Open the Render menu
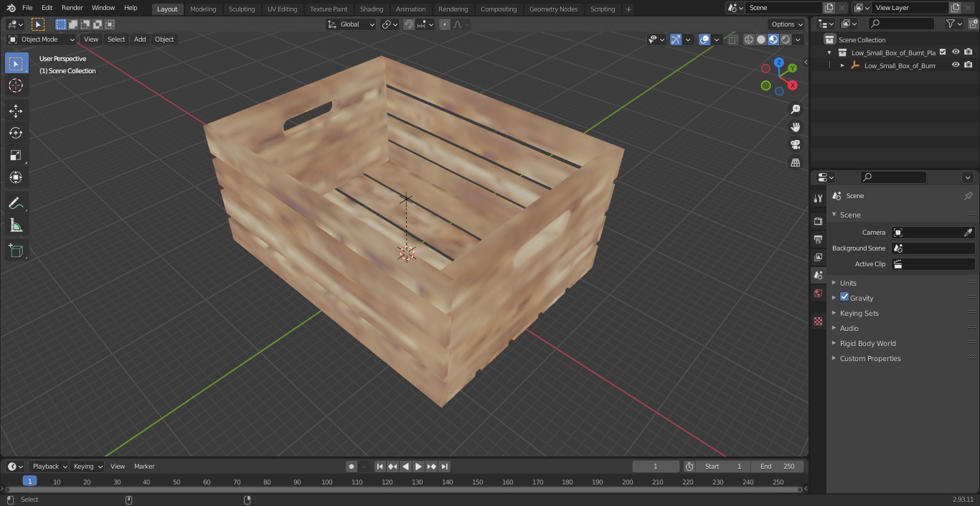This screenshot has width=980, height=506. pyautogui.click(x=72, y=8)
